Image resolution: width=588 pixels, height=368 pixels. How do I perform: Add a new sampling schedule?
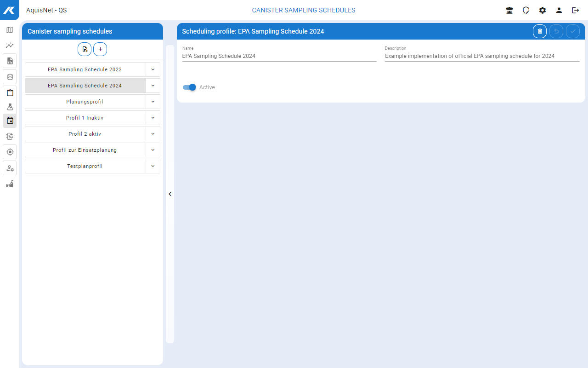(x=100, y=49)
